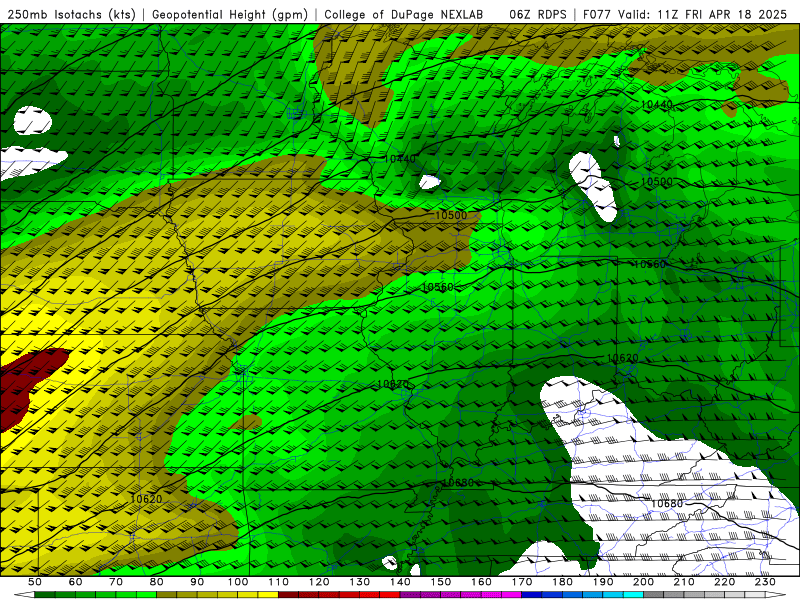Image resolution: width=800 pixels, height=600 pixels.
Task: Click the 10500 contour label on the olive jet tip
Action: click(451, 215)
